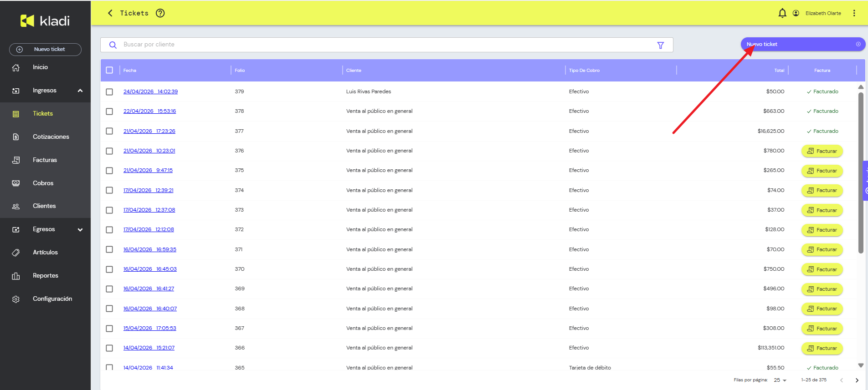Open the three-dot options menu
This screenshot has height=390, width=868.
854,13
